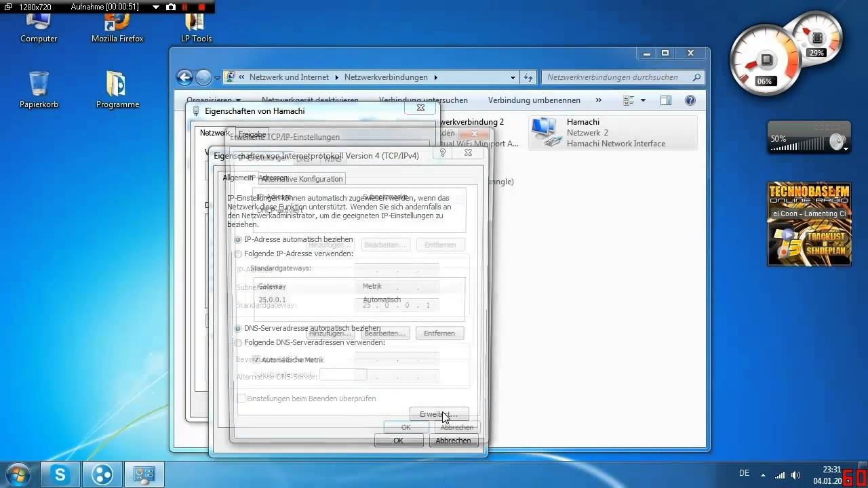Viewport: 868px width, 488px height.
Task: Refresh the Netzwerkverbindungen folder
Action: coord(528,77)
